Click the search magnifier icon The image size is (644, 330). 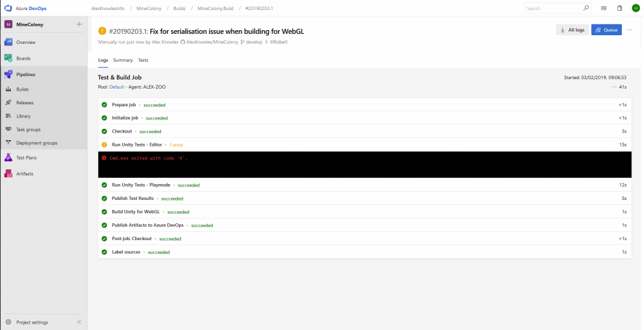coord(586,8)
